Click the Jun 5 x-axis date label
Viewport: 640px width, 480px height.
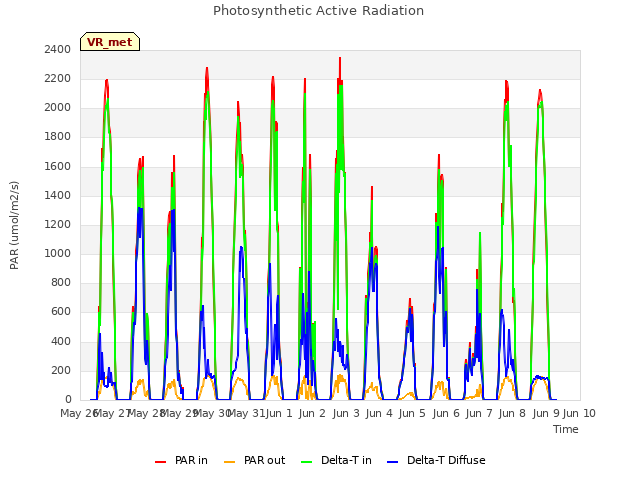412,413
